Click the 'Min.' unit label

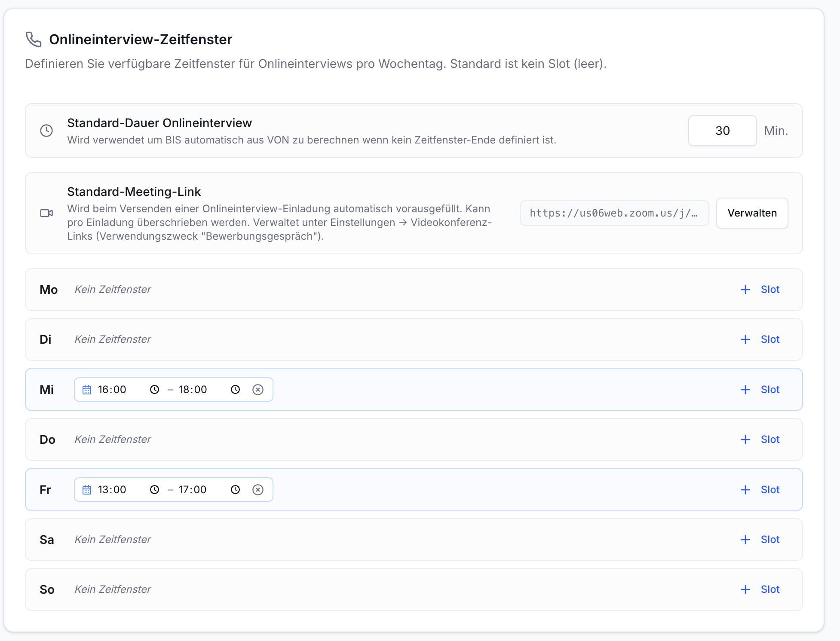(x=776, y=131)
